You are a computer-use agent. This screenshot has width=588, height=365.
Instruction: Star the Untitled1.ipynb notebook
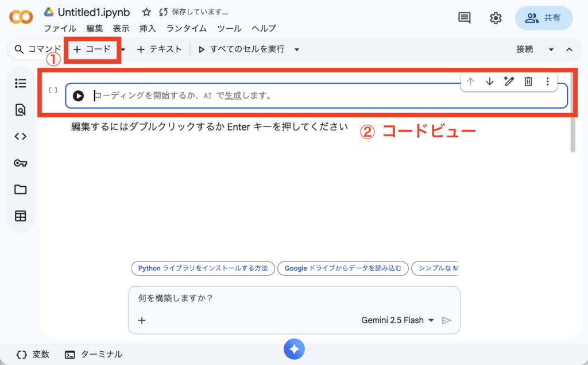[x=146, y=12]
